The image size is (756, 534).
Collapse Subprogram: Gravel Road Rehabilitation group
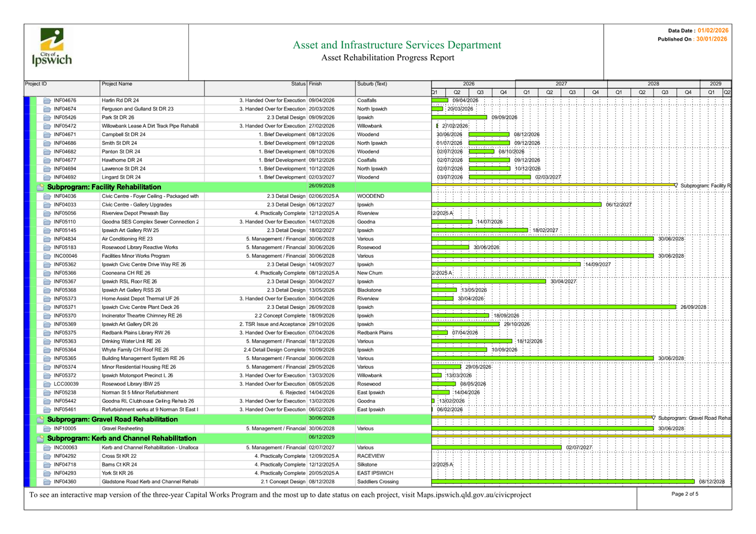pos(40,419)
